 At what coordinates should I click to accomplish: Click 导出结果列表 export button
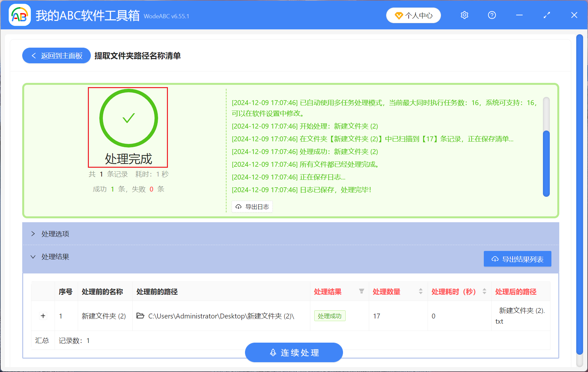(517, 259)
